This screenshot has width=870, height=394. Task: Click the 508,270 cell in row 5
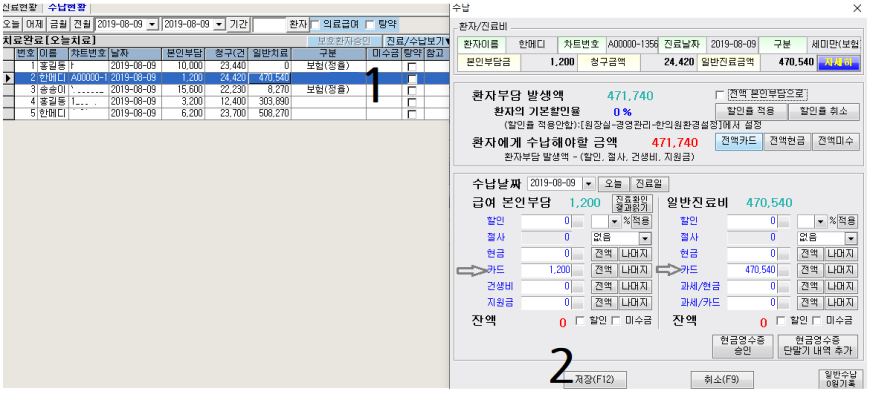pyautogui.click(x=269, y=114)
